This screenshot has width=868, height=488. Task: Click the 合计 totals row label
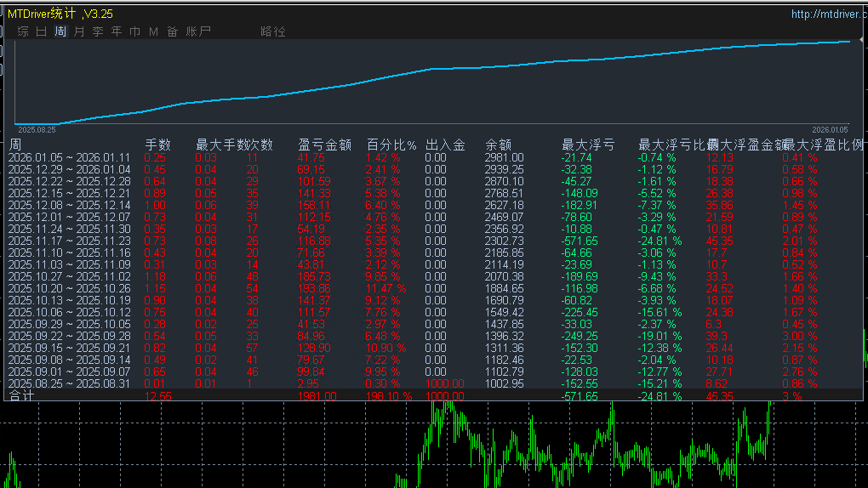coord(21,396)
